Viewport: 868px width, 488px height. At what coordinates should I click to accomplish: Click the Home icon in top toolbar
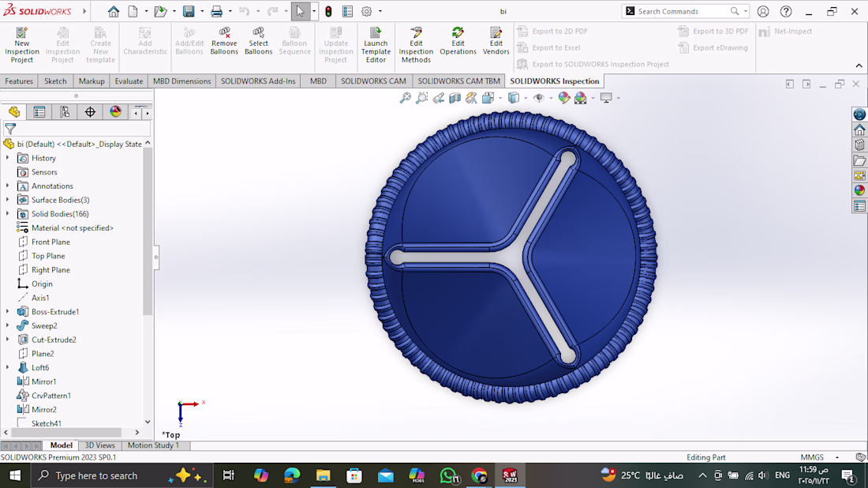pyautogui.click(x=114, y=11)
